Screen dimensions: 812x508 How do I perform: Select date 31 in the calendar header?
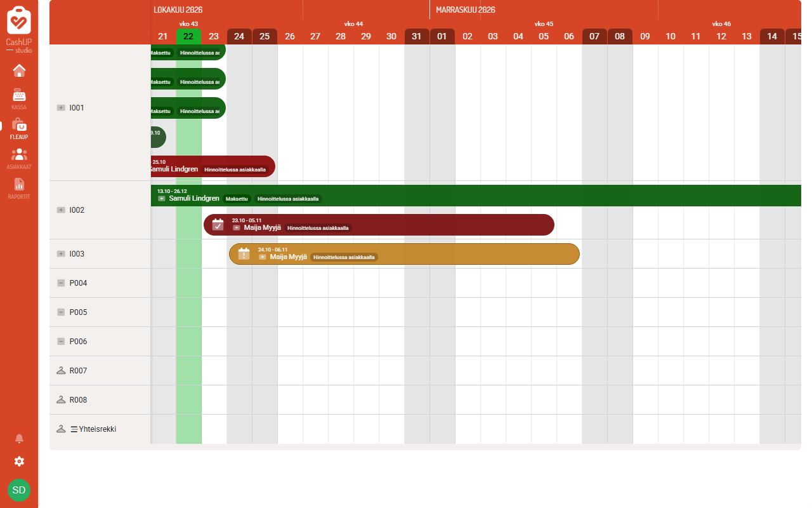click(x=417, y=36)
